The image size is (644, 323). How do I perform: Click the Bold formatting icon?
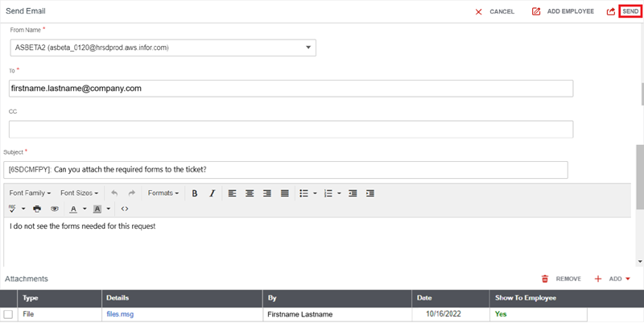[x=195, y=193]
